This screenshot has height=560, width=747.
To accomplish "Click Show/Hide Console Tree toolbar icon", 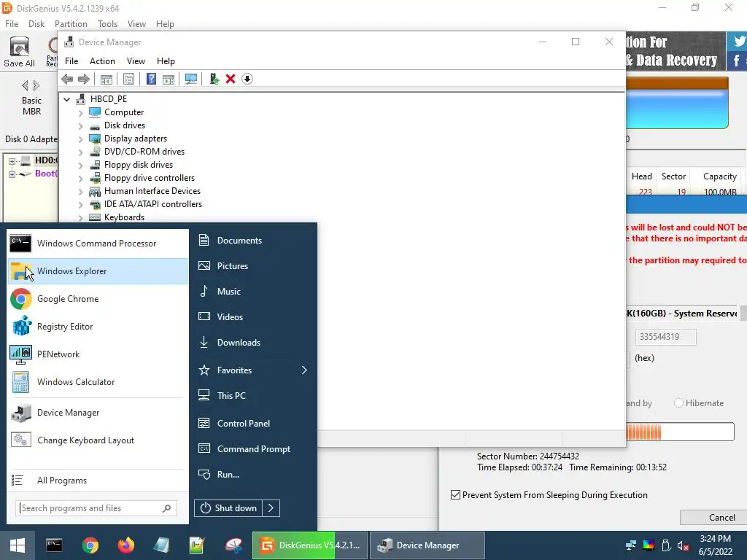I will pos(107,79).
